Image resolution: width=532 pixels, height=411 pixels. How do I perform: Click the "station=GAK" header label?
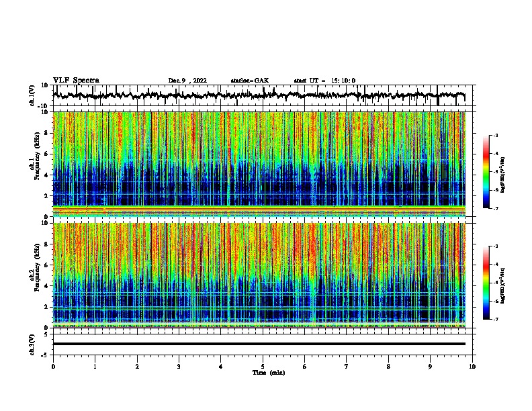click(250, 81)
